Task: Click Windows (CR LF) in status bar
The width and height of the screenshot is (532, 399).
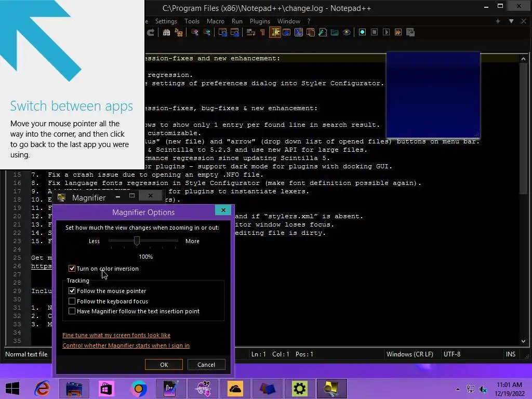Action: tap(410, 354)
